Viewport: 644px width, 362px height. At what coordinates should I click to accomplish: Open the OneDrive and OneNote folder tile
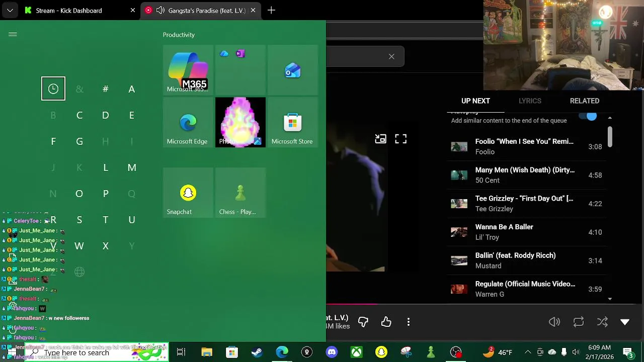pyautogui.click(x=240, y=69)
